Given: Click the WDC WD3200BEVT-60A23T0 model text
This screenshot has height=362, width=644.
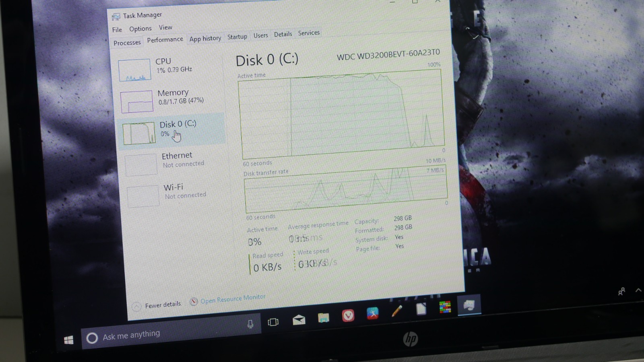Looking at the screenshot, I should coord(388,55).
